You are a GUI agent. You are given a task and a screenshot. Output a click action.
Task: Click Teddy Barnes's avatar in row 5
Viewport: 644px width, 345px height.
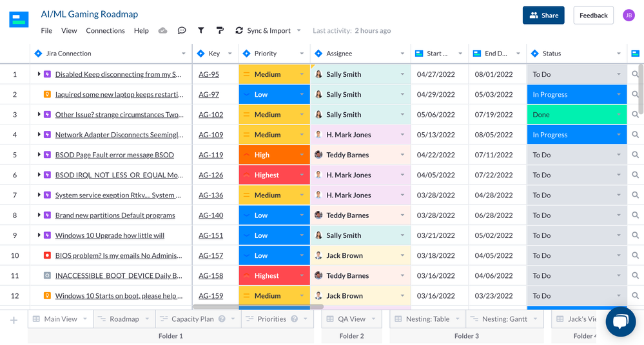click(x=318, y=155)
